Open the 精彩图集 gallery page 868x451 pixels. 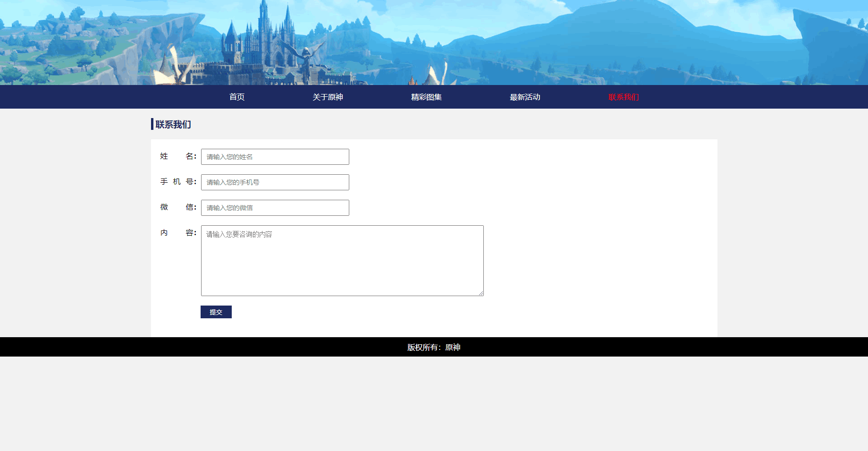(x=426, y=97)
